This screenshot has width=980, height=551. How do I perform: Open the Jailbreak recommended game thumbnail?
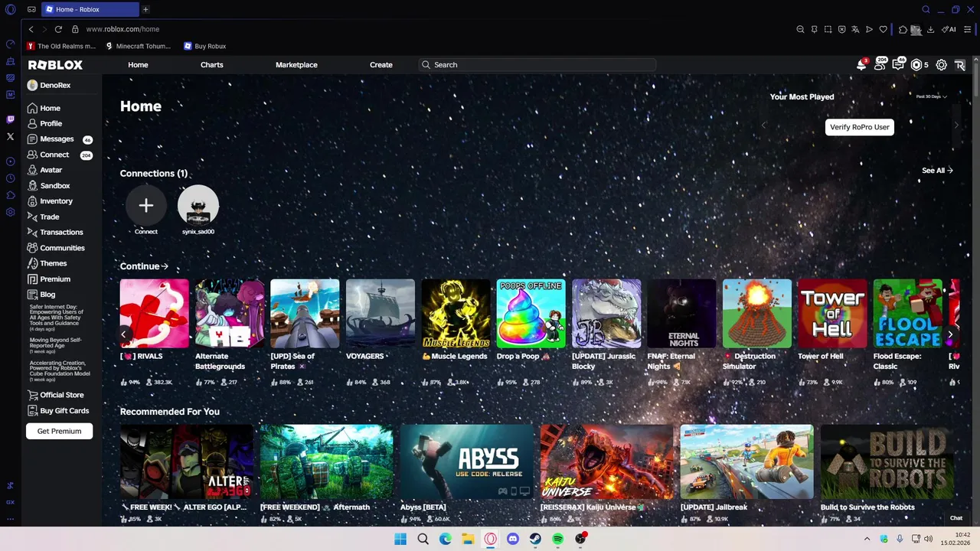747,461
